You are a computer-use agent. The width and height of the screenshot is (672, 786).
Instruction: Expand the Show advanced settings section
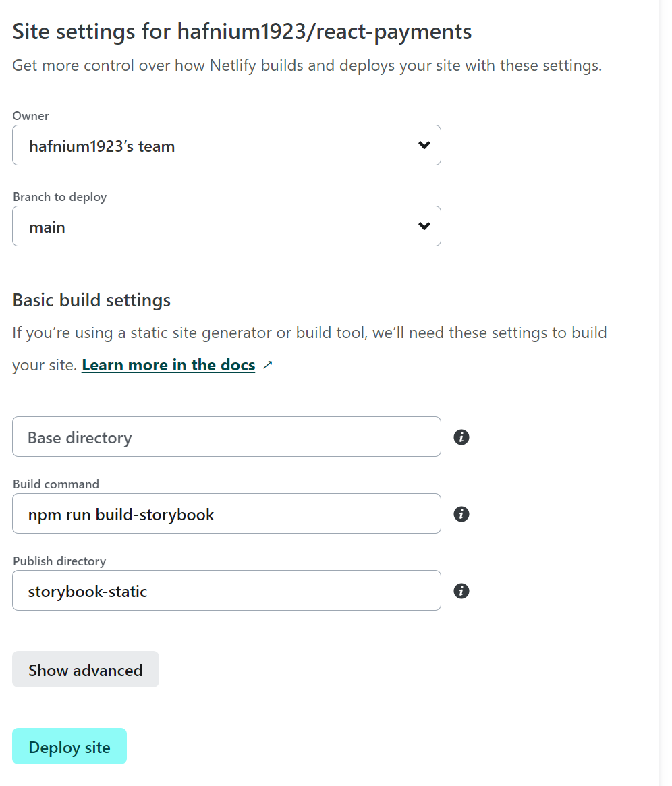86,669
